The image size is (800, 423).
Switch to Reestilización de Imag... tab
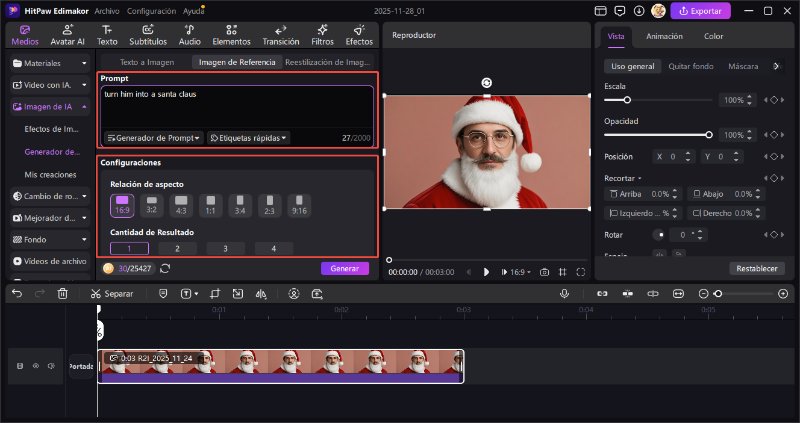(328, 62)
